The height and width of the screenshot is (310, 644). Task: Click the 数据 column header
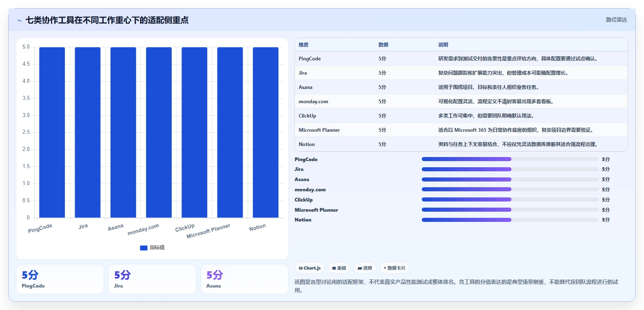click(383, 45)
